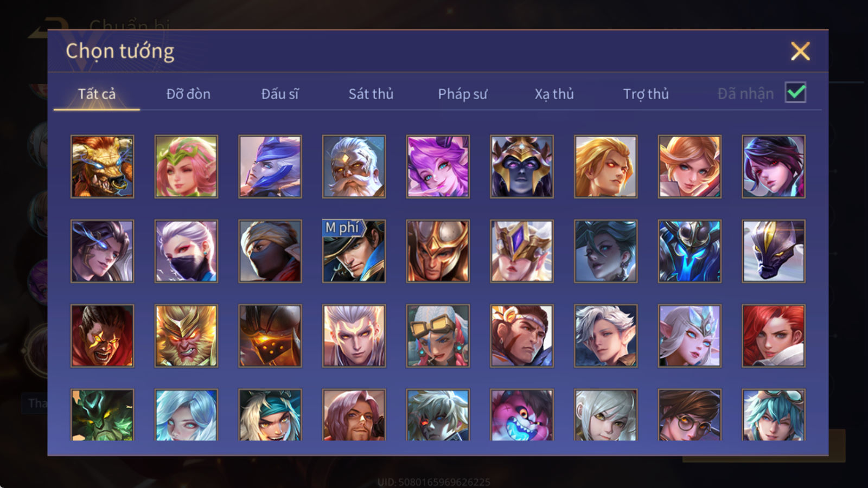
Task: Toggle the Đã nhận checkbox
Action: [795, 93]
